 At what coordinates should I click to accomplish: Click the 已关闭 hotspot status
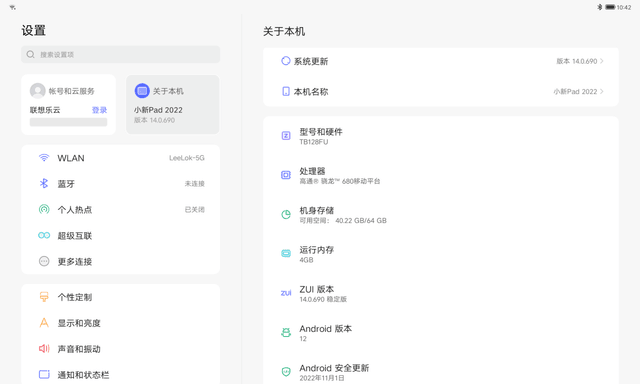(194, 210)
